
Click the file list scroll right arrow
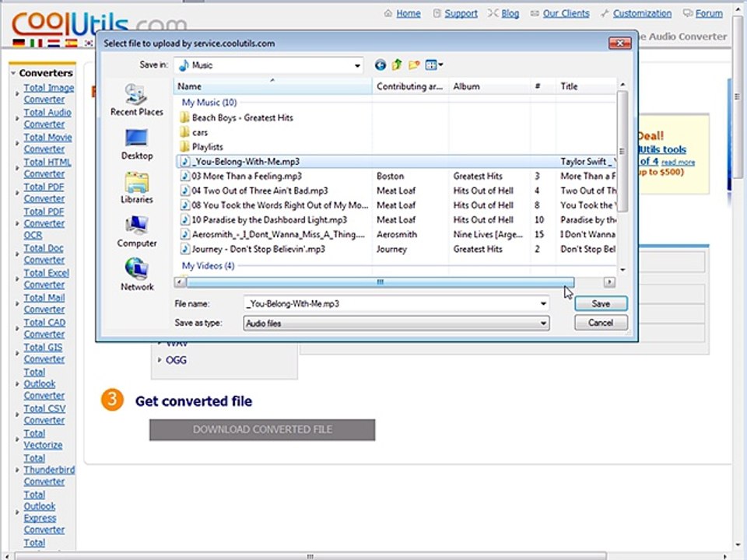[x=609, y=282]
